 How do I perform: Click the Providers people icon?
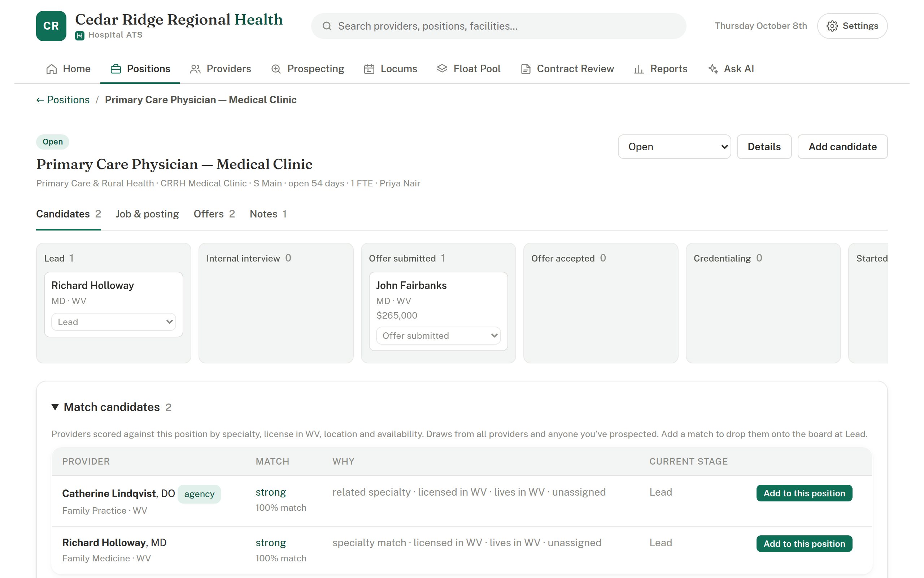click(x=195, y=69)
